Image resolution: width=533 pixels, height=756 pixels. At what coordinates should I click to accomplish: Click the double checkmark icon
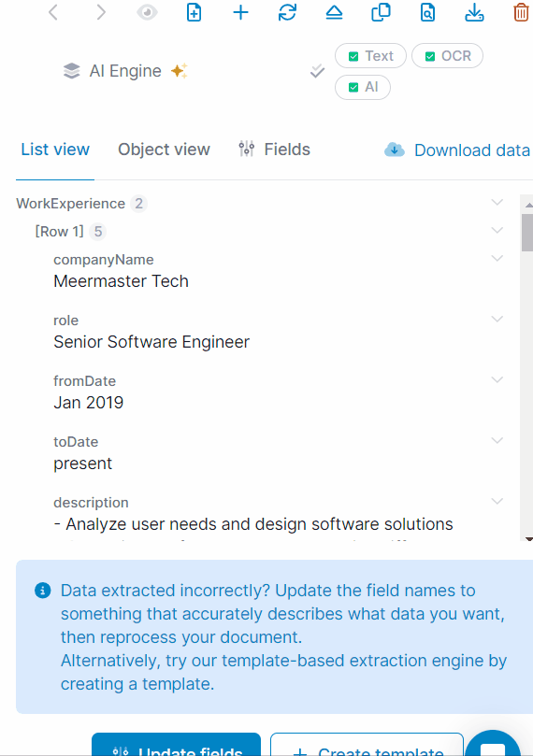[317, 71]
